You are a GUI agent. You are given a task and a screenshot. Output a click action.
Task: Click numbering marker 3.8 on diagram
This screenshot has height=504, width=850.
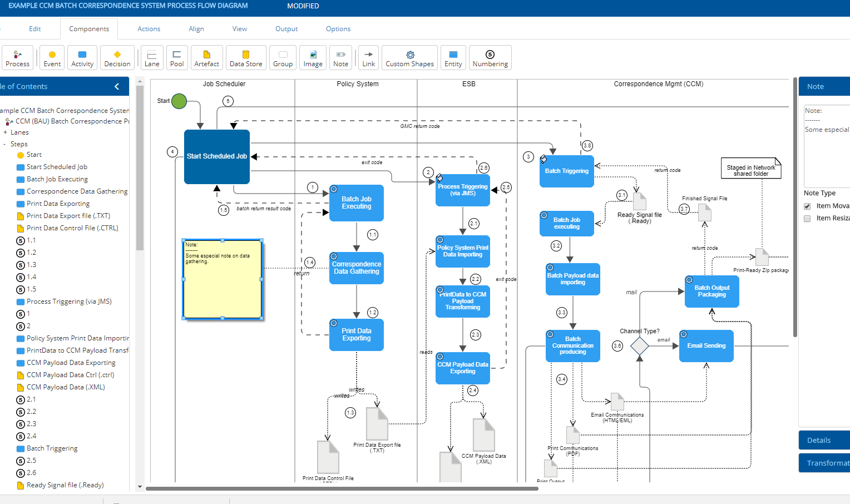click(587, 146)
